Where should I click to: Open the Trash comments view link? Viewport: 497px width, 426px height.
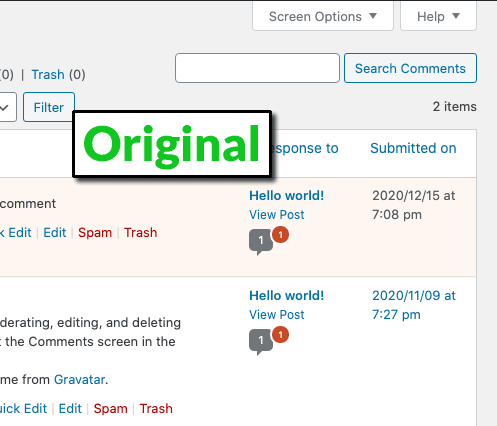pyautogui.click(x=48, y=74)
